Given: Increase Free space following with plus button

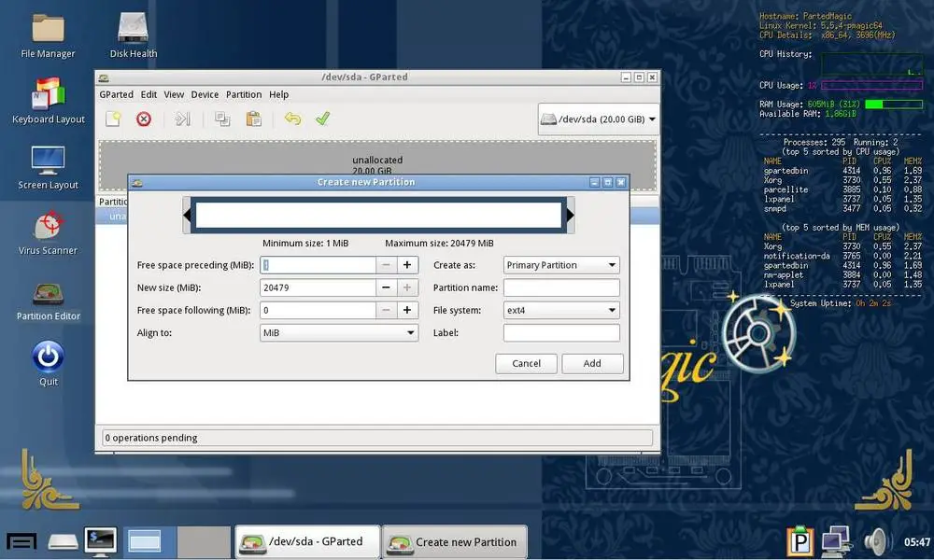Looking at the screenshot, I should 407,310.
